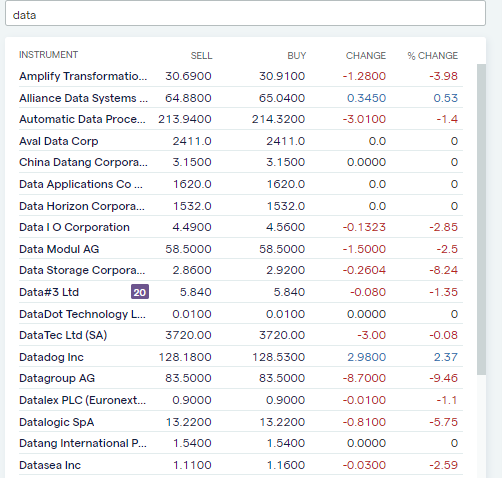
Task: Click percent change 2.37
Action: click(x=446, y=357)
